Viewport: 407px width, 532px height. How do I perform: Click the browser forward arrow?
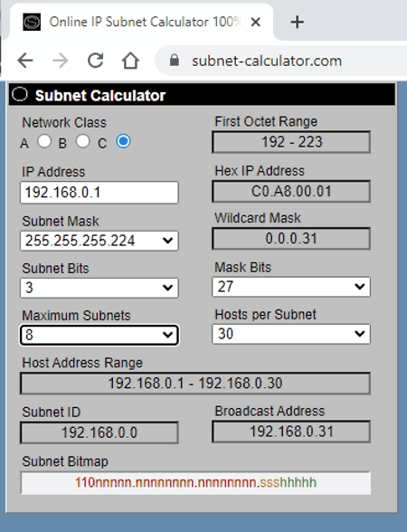tap(61, 62)
